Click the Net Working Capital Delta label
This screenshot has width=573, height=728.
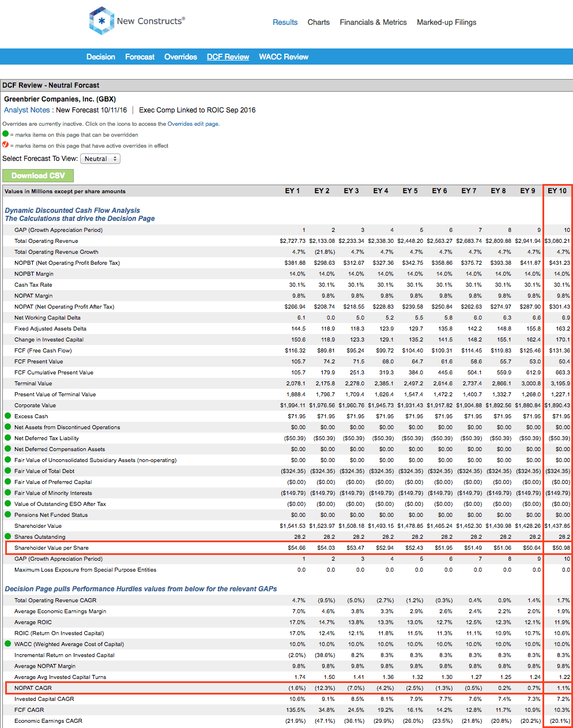tap(48, 318)
